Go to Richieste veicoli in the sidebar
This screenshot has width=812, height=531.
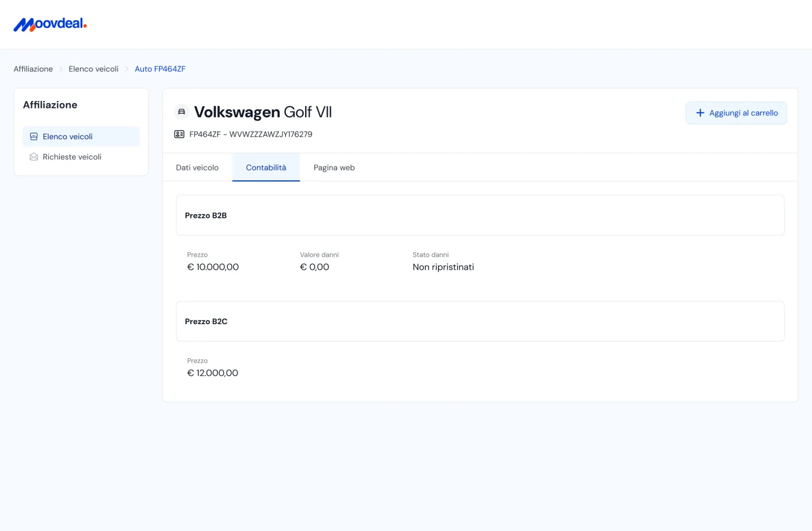pyautogui.click(x=81, y=157)
